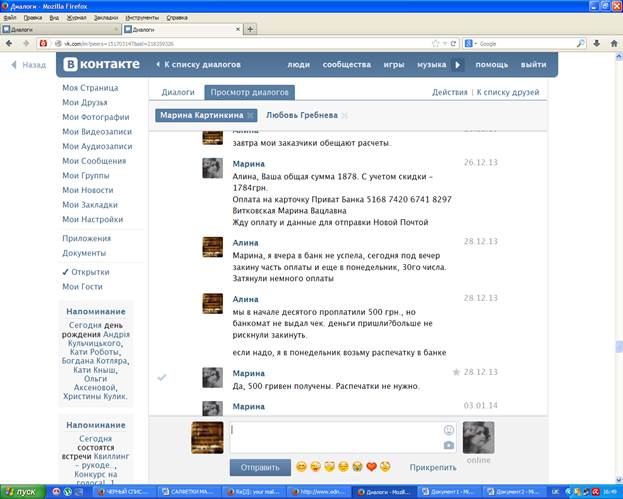Open the игры header link

coord(394,65)
